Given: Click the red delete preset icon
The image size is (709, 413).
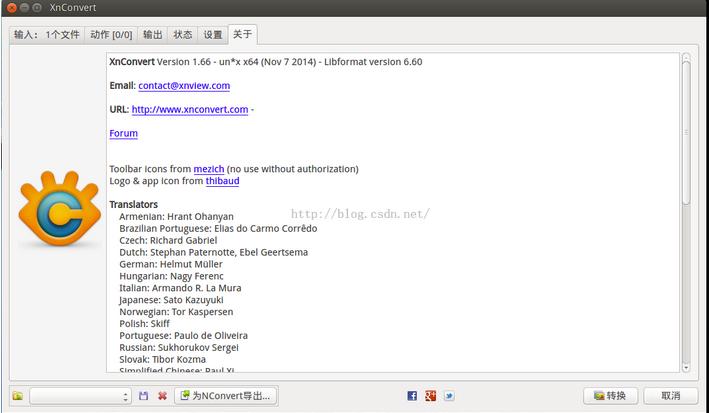Looking at the screenshot, I should [x=162, y=396].
